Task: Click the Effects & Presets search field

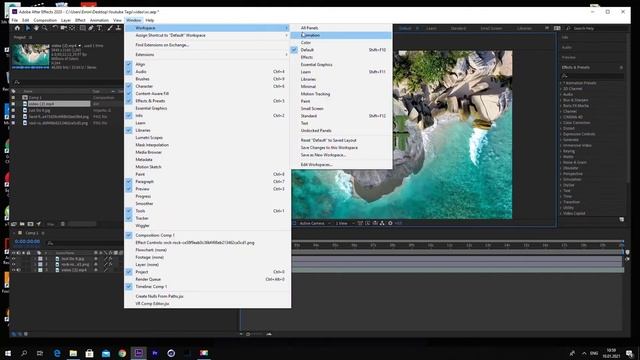Action: tap(592, 76)
